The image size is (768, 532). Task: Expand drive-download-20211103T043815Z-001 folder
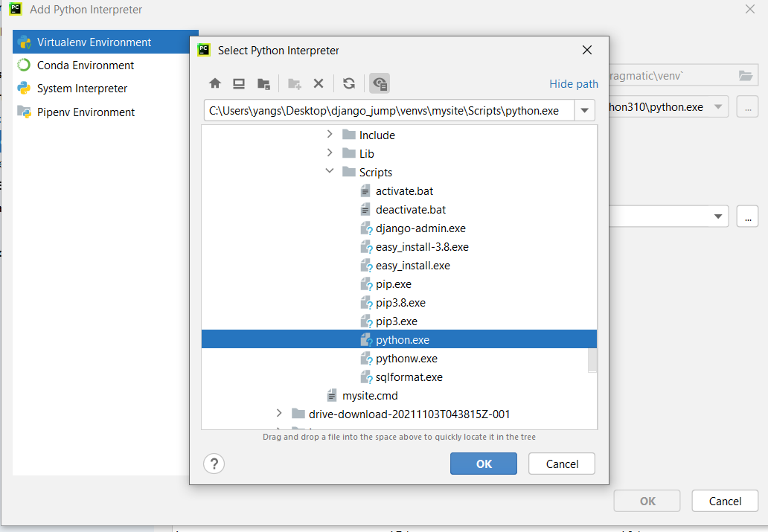click(x=279, y=413)
